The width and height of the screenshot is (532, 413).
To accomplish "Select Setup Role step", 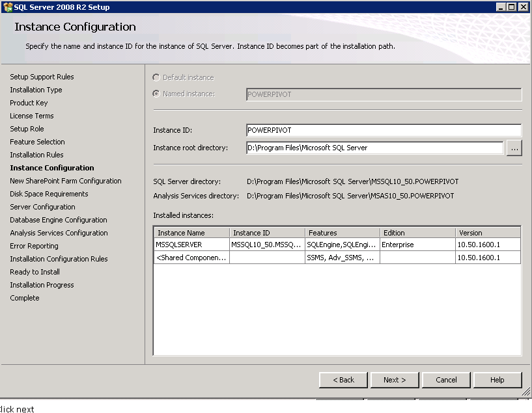I will point(27,129).
